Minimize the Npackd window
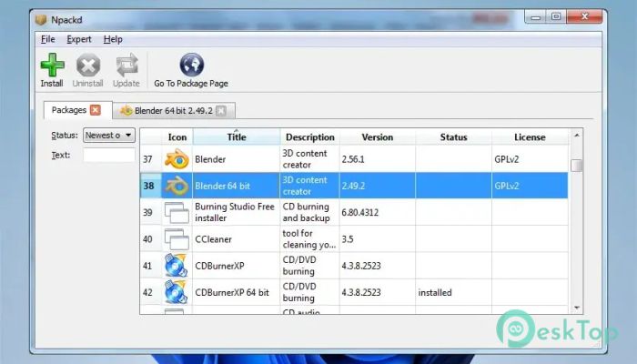The height and width of the screenshot is (364, 637). (536, 16)
